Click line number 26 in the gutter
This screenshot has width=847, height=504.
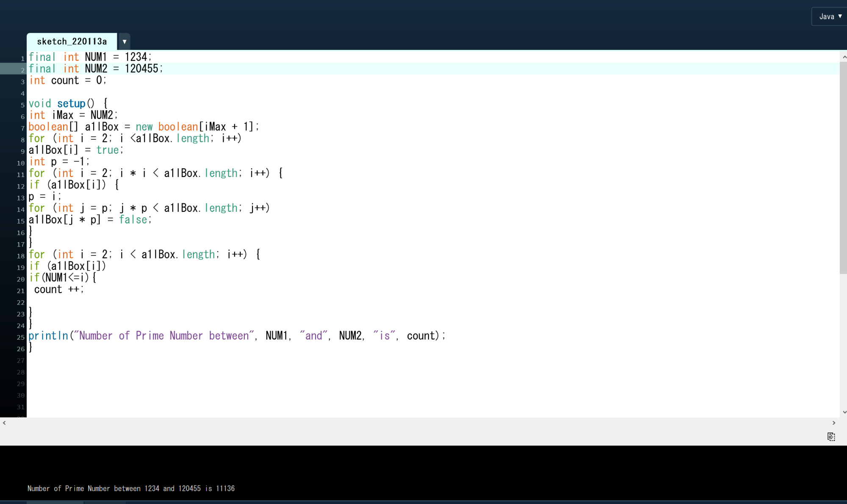[x=21, y=349]
